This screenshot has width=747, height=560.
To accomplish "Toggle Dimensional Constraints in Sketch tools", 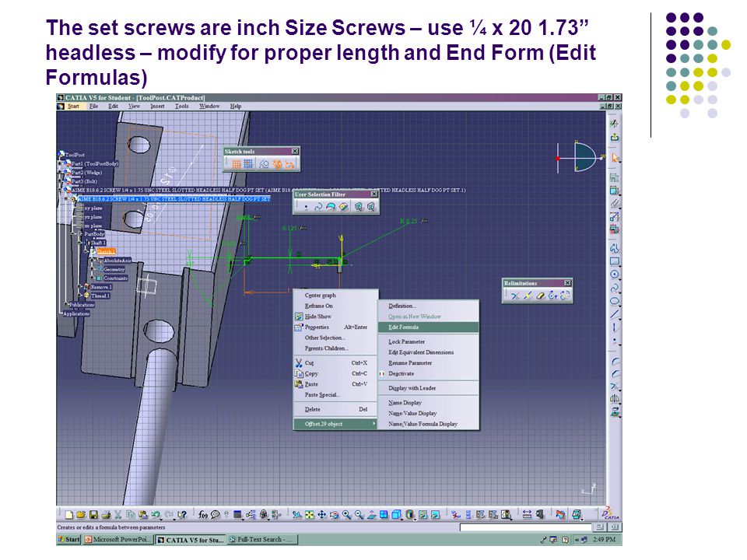I will click(289, 164).
